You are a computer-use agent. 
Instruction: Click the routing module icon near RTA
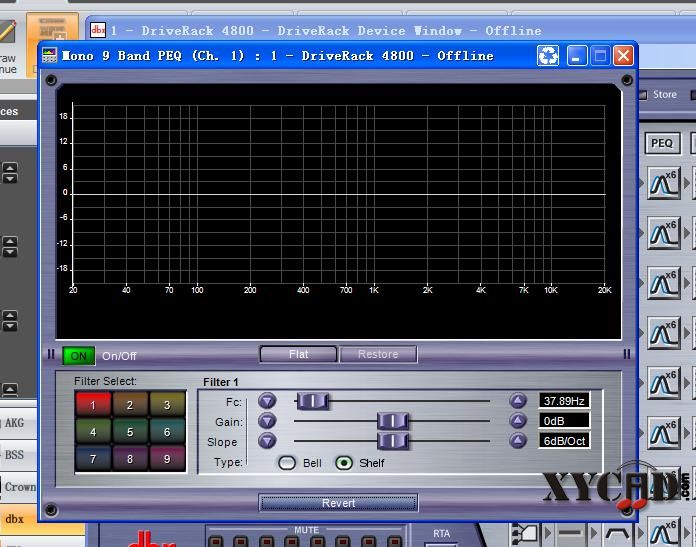[525, 533]
